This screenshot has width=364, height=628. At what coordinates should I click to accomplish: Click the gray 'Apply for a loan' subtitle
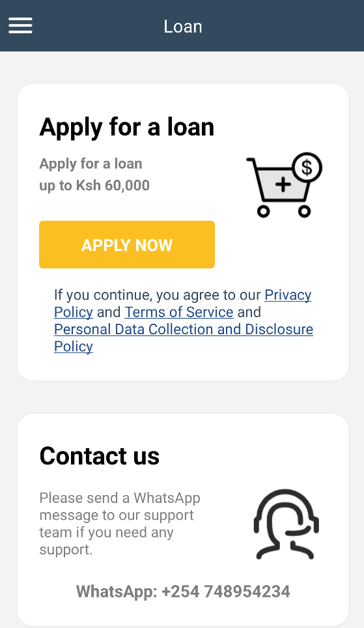coord(91,164)
